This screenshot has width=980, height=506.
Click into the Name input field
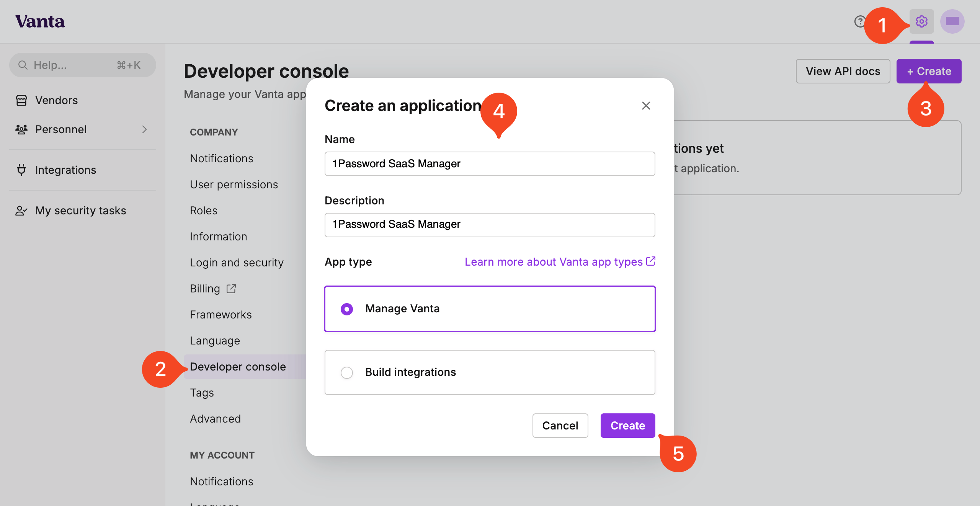(x=490, y=164)
